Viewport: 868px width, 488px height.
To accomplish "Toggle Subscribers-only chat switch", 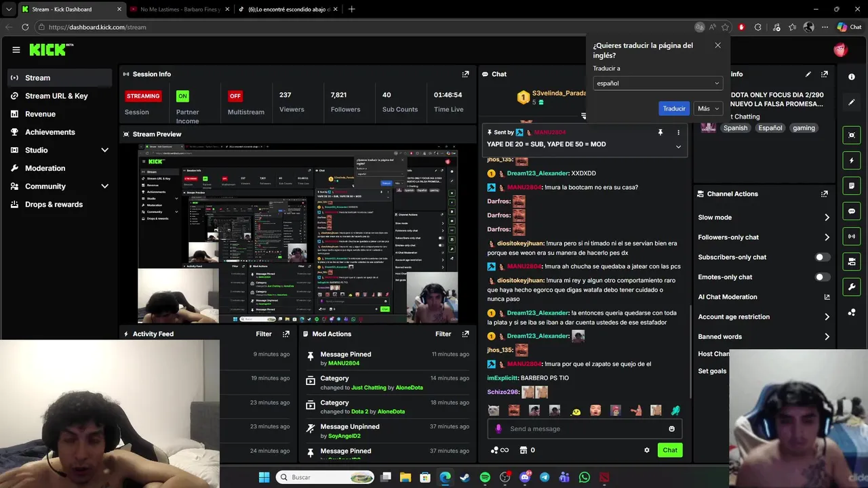I will pyautogui.click(x=823, y=257).
